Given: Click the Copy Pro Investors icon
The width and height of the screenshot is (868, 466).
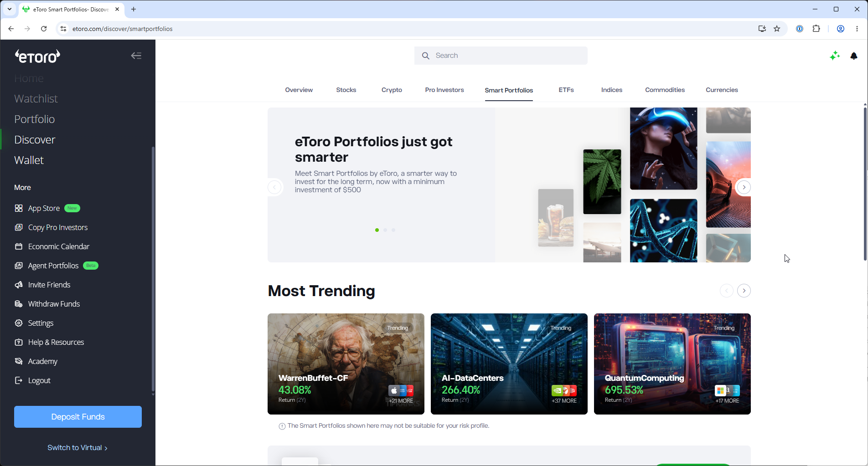Looking at the screenshot, I should [x=19, y=227].
